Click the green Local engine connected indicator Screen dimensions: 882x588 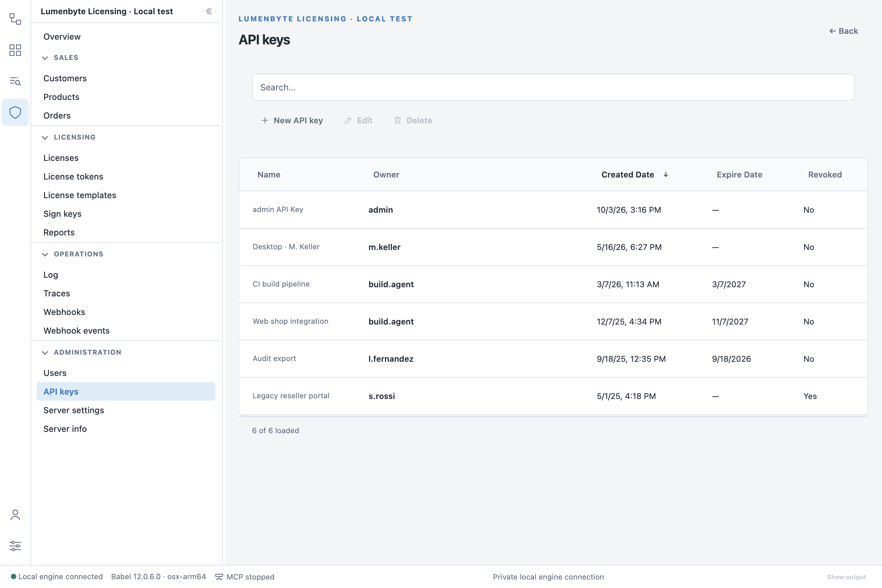coord(14,576)
